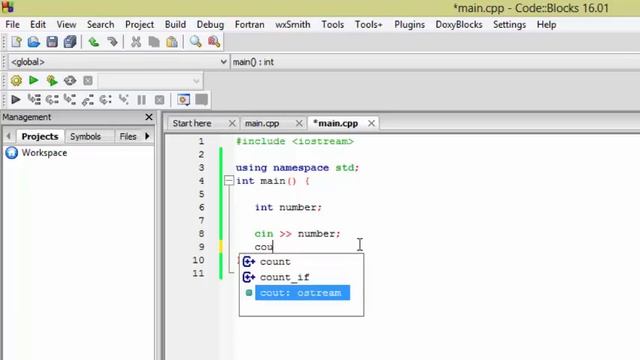Viewport: 640px width, 360px height.
Task: Click the Save all files icon
Action: click(x=70, y=42)
